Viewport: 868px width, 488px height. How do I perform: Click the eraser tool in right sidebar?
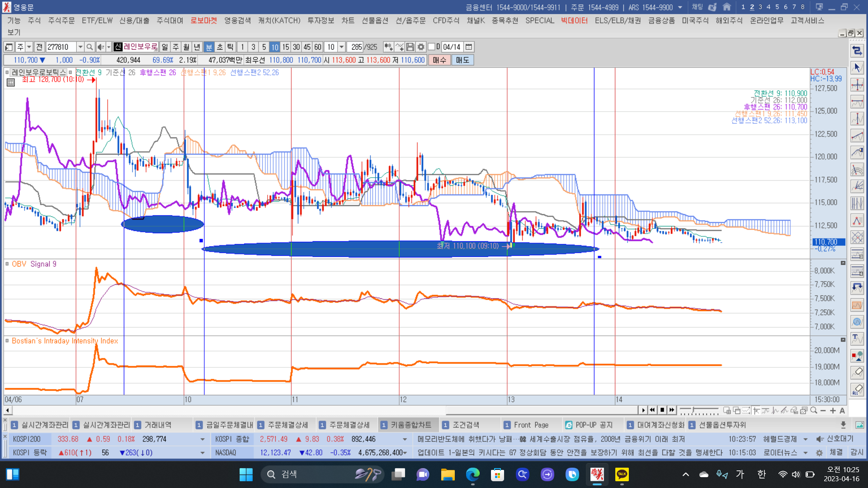click(x=857, y=372)
